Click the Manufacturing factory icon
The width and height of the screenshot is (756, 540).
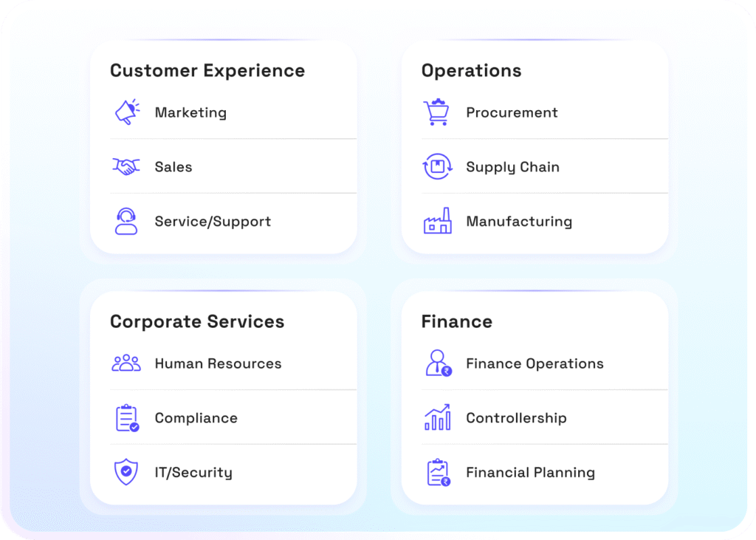(x=437, y=221)
